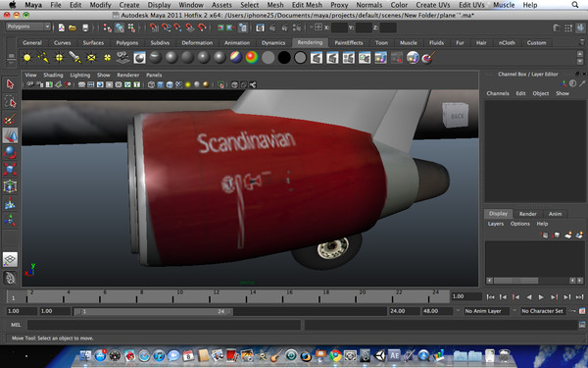Click the Open Scene folder icon
588x368 pixels.
coord(73,27)
